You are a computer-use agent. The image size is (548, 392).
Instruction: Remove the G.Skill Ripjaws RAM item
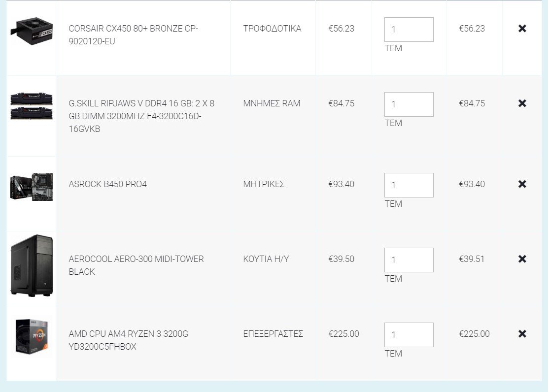click(522, 103)
